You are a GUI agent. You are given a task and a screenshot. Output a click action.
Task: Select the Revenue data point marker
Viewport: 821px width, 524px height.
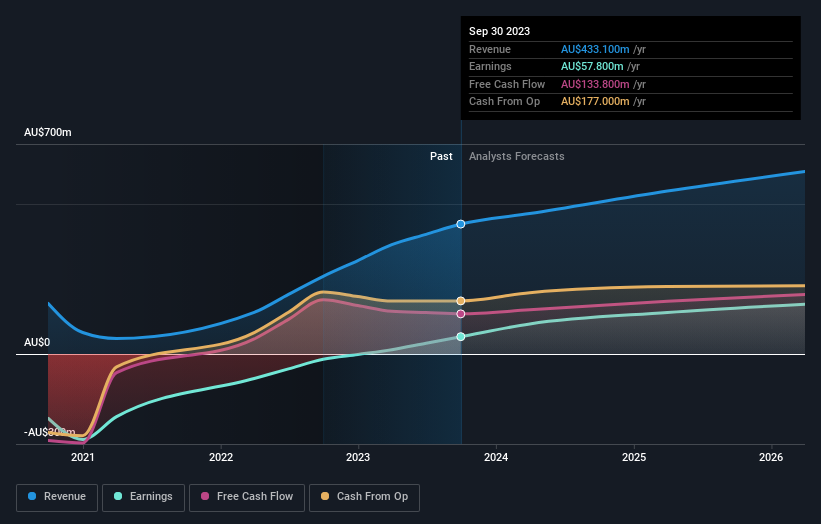pos(461,224)
